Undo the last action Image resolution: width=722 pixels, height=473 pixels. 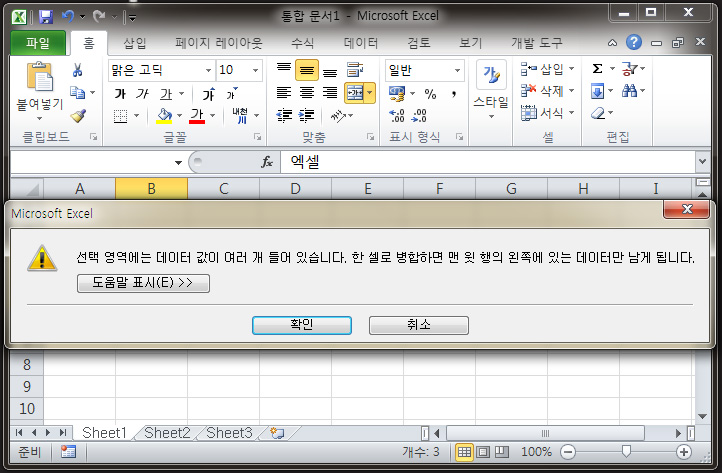click(x=68, y=17)
